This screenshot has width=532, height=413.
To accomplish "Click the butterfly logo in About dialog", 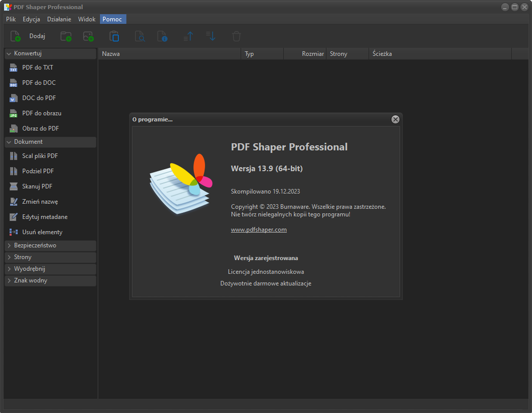I will [x=181, y=184].
